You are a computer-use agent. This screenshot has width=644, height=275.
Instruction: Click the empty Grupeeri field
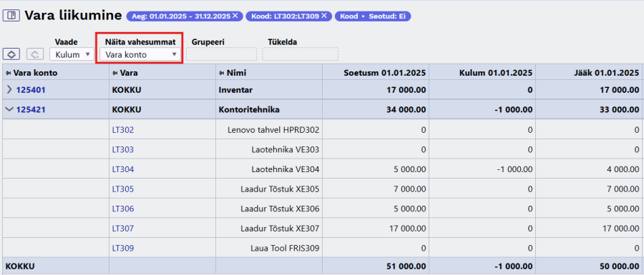click(221, 54)
